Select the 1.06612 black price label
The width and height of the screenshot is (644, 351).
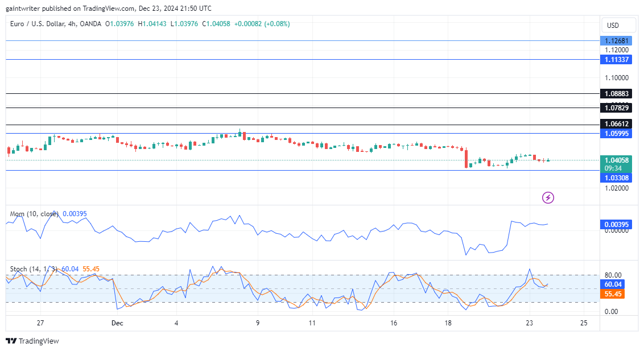pos(616,124)
